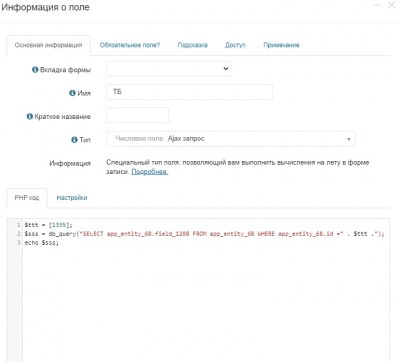The image size is (400, 362).
Task: Click line number 1 in code gutter
Action: (x=19, y=225)
